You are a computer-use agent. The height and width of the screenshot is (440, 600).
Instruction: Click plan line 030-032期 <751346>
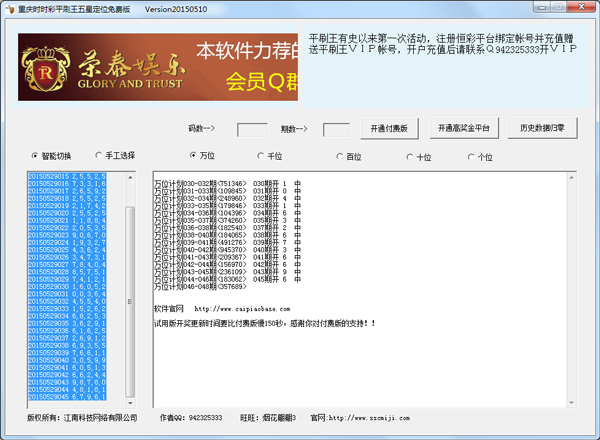pyautogui.click(x=227, y=184)
